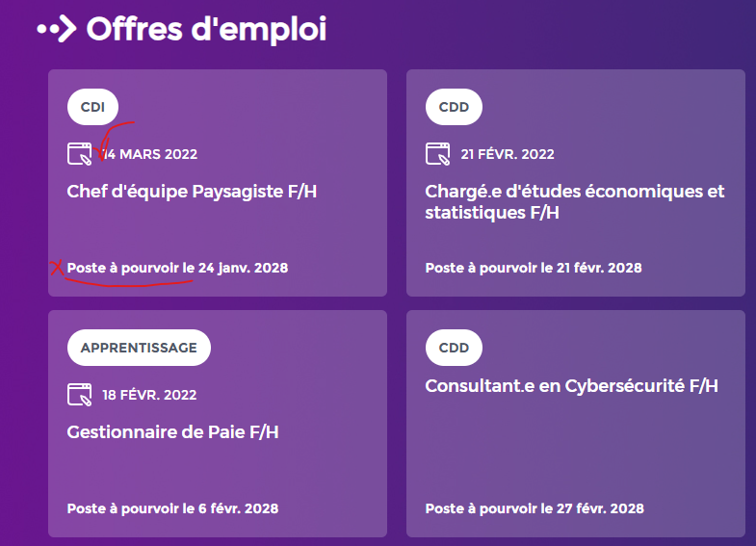The height and width of the screenshot is (546, 756).
Task: Click calendar icon next to 14 MARS 2022
Action: pos(80,154)
